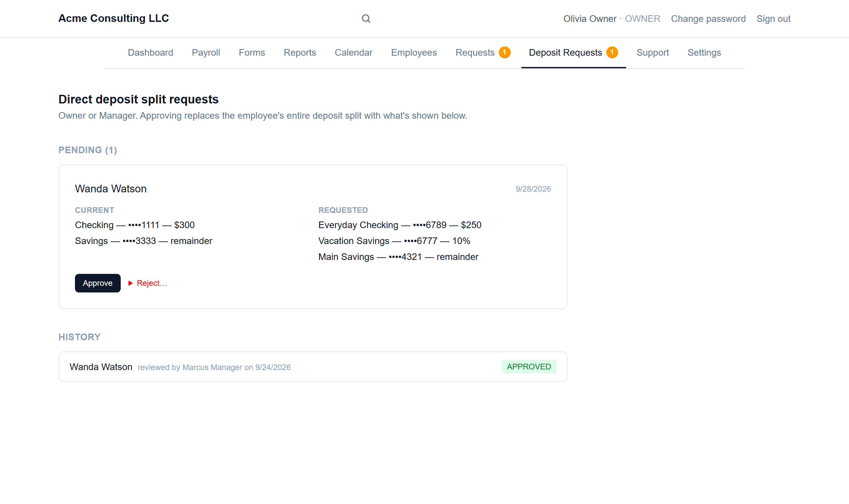Viewport: 849px width, 504px height.
Task: Click the OWNER role label
Action: coord(642,19)
